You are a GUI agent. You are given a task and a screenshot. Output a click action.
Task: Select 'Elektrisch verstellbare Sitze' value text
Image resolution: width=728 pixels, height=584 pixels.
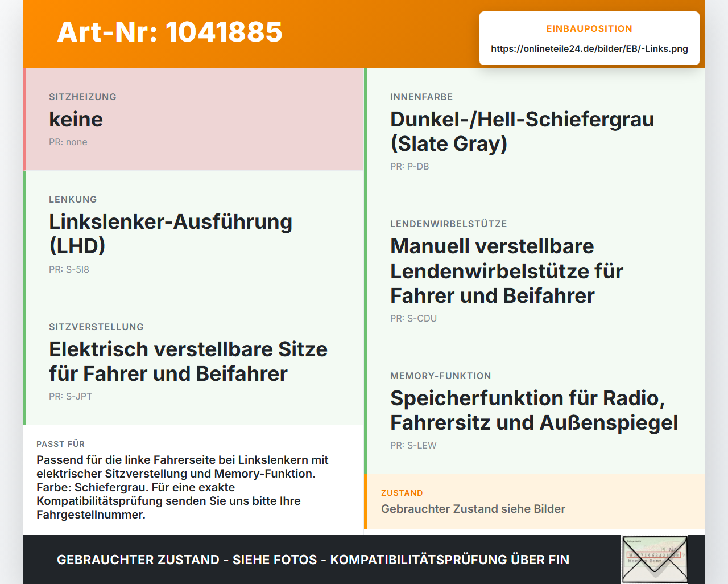coord(188,361)
